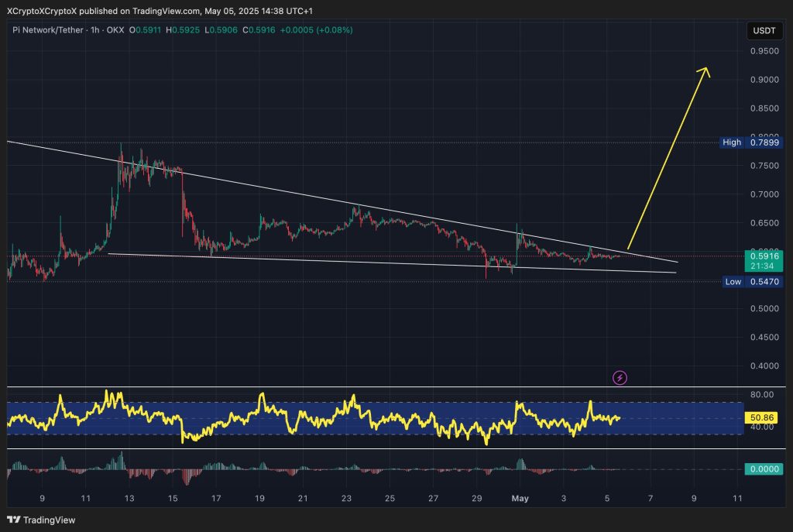
Task: Click the OKX exchange label in header
Action: point(115,30)
